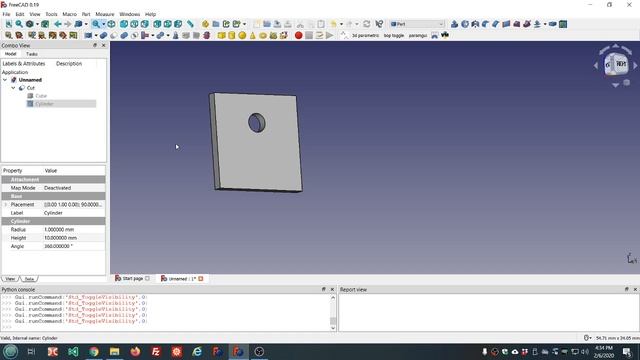Viewport: 640px width, 360px height.
Task: Set isometric view with the cube icon
Action: pyautogui.click(x=111, y=24)
